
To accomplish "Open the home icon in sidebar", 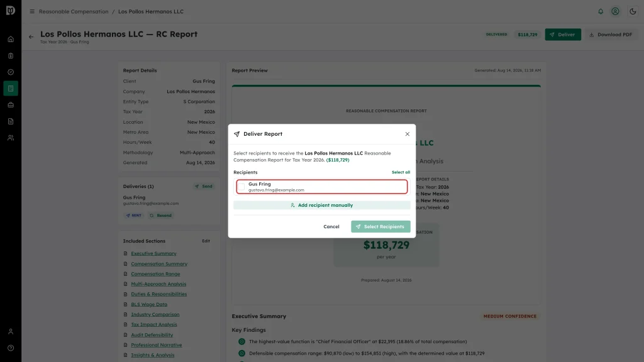I will click(11, 40).
